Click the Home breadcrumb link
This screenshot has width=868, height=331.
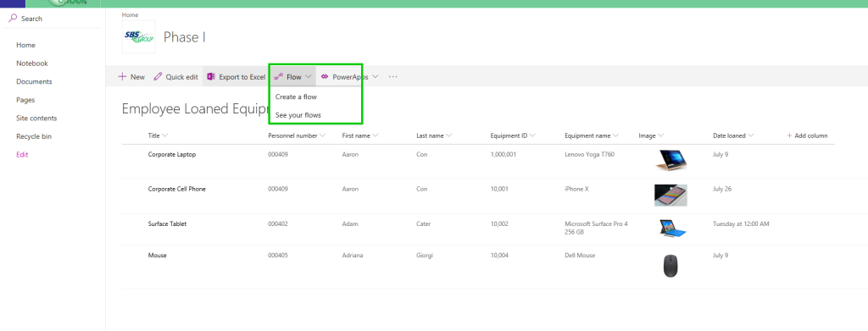click(x=130, y=15)
